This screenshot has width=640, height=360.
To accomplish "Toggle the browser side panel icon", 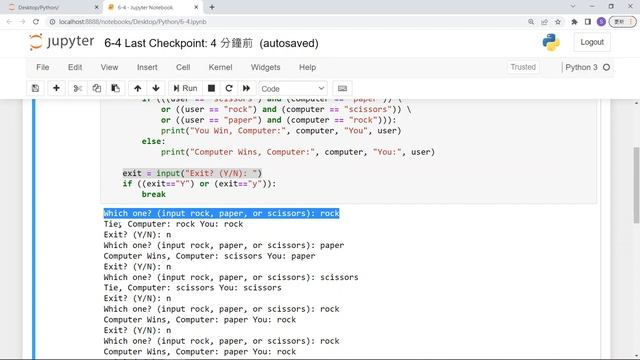I will pos(588,22).
